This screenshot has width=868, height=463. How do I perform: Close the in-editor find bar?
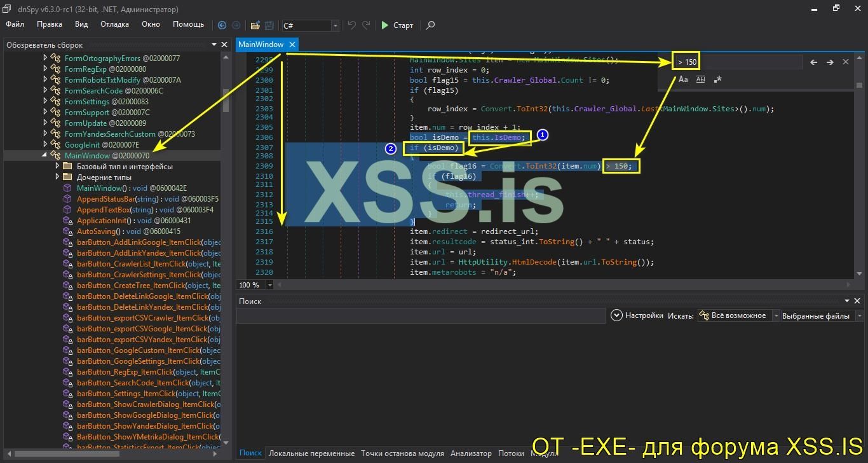[846, 62]
